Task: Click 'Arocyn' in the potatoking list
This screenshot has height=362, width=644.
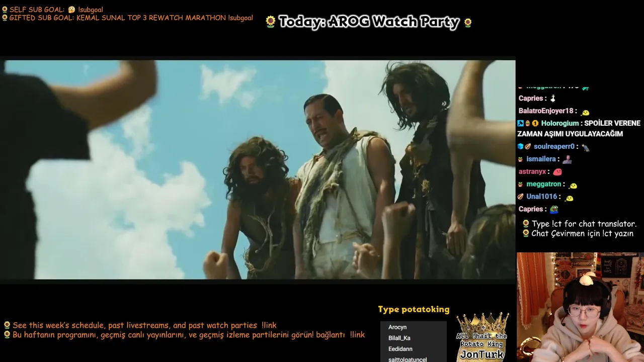Action: point(397,327)
